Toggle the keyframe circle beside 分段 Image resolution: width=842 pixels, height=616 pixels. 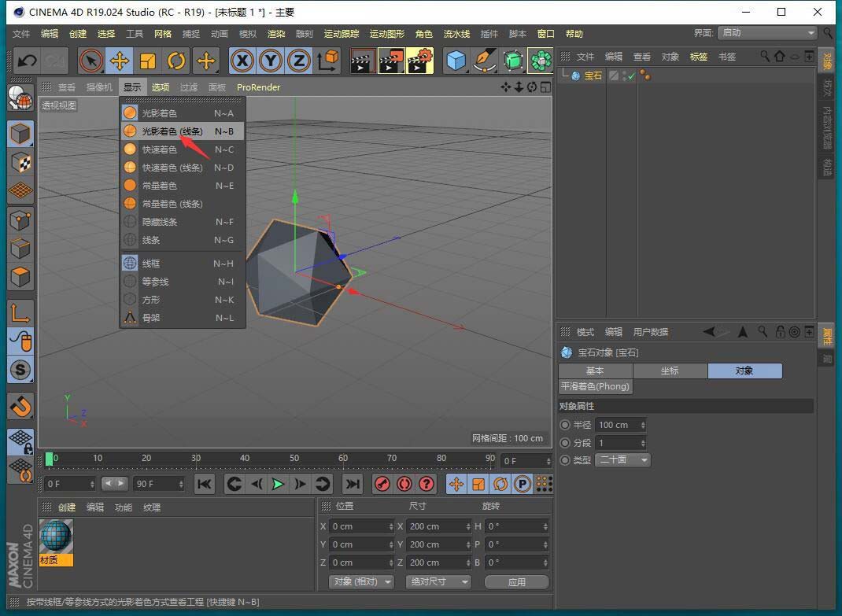point(564,443)
